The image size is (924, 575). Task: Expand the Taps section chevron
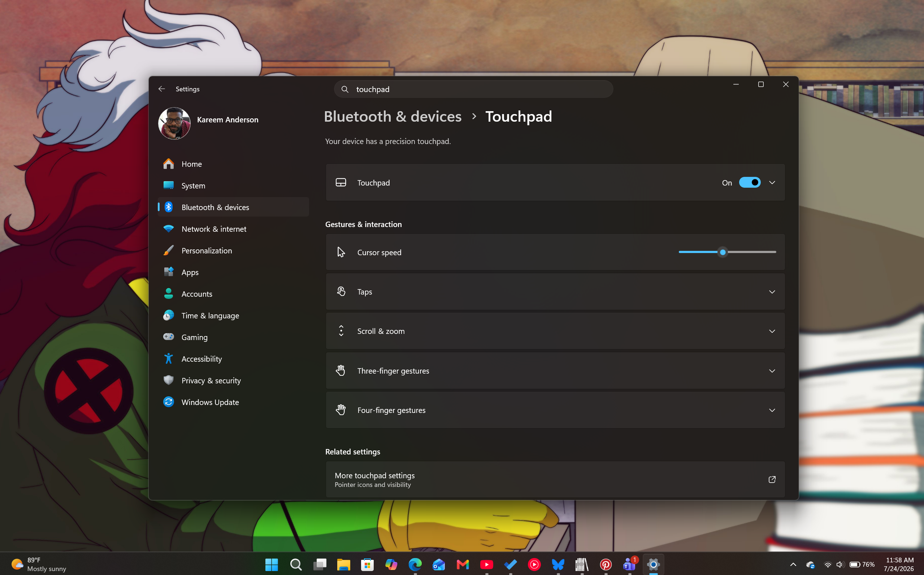[x=772, y=292]
